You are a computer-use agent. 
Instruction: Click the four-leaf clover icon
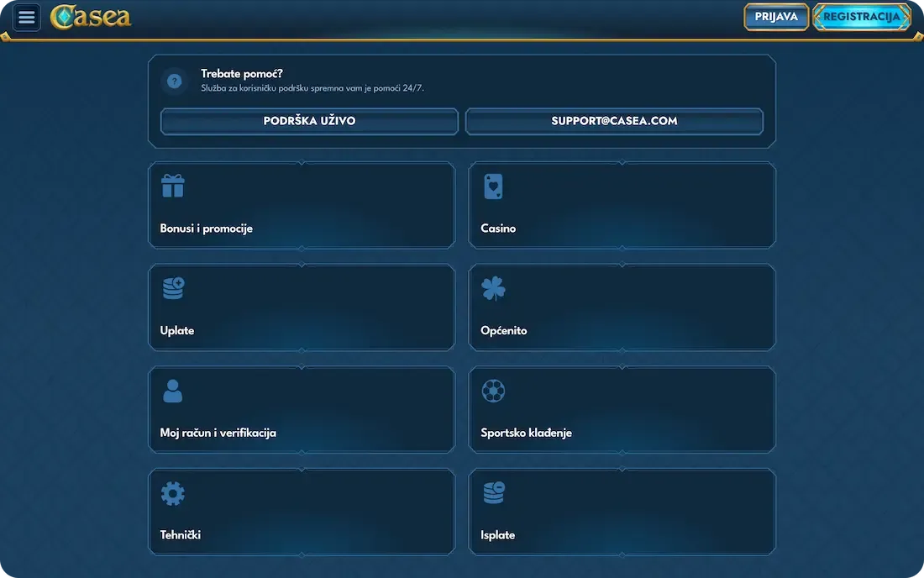pyautogui.click(x=493, y=289)
